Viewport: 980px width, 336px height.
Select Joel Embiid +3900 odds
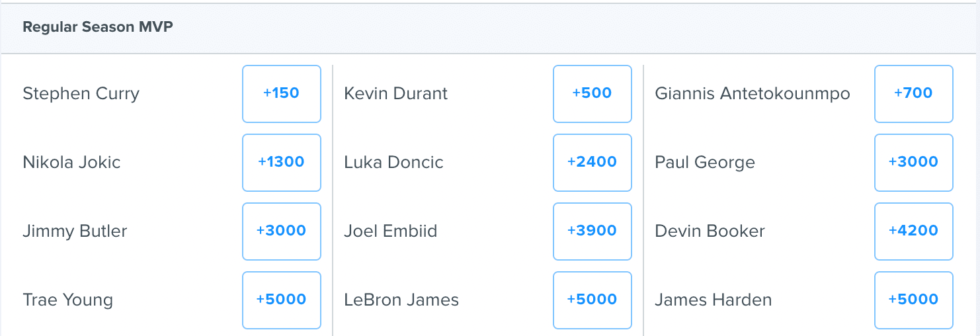pos(592,231)
